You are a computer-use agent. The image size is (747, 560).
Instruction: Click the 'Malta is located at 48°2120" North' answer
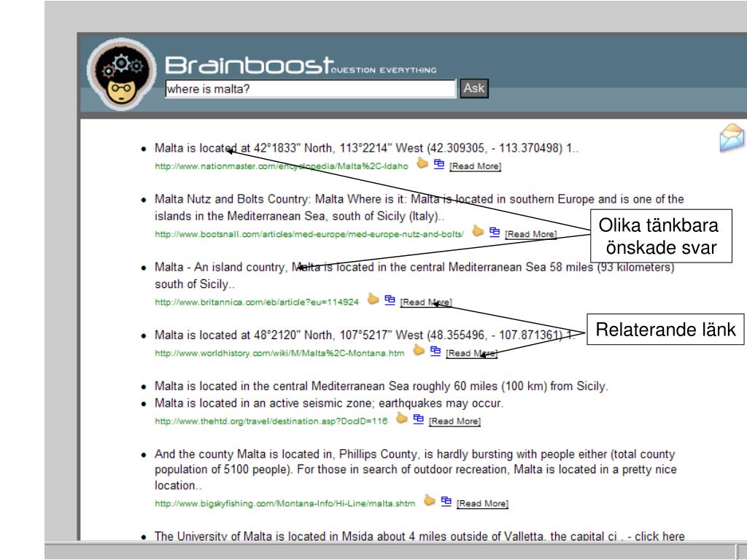pyautogui.click(x=365, y=335)
